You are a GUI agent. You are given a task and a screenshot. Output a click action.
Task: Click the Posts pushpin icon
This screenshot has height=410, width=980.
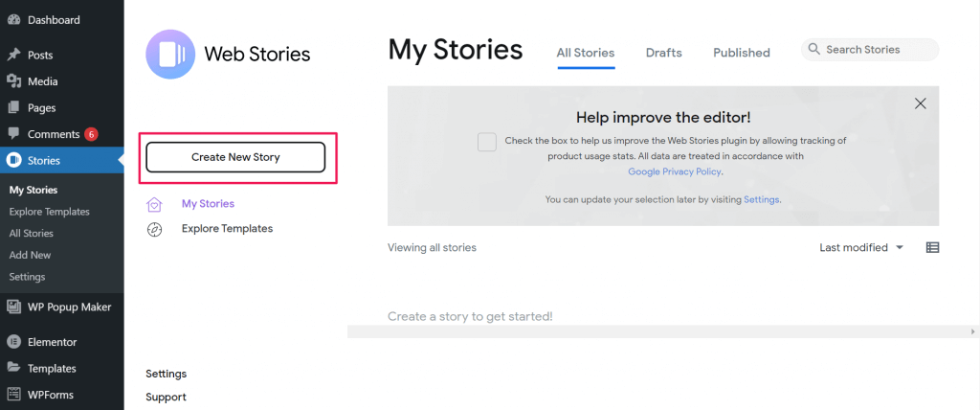point(13,56)
